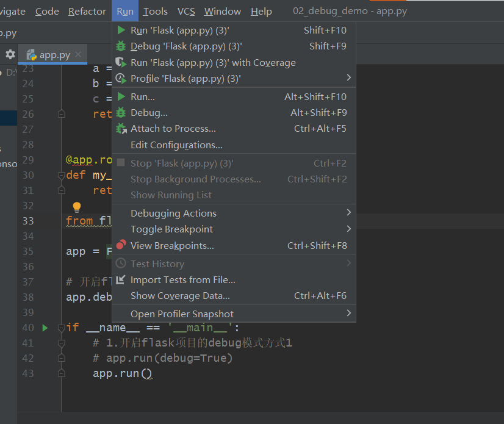Image resolution: width=504 pixels, height=424 pixels.
Task: Switch to the app.py tab label
Action: point(55,55)
